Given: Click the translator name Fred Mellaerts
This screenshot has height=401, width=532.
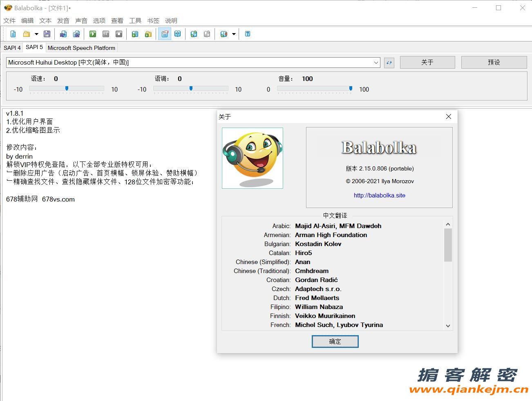Looking at the screenshot, I should [x=317, y=298].
